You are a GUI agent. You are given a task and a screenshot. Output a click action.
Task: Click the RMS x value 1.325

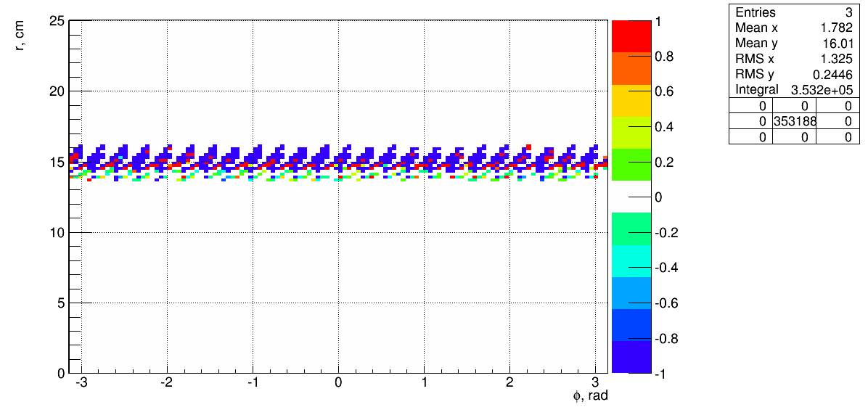[836, 59]
